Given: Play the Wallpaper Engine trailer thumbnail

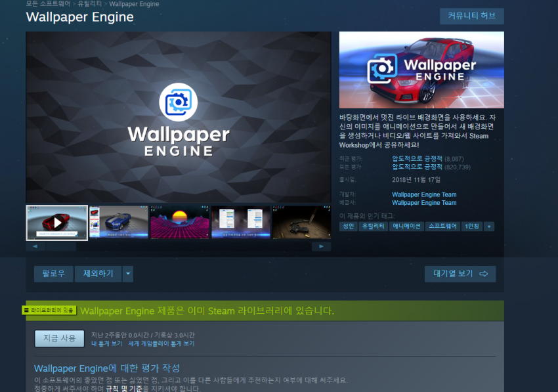Looking at the screenshot, I should pos(57,223).
